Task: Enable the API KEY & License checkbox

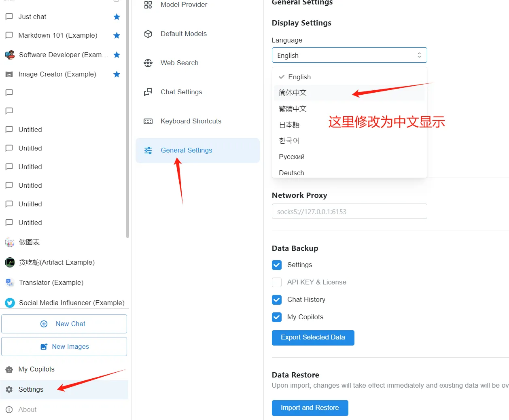Action: (277, 282)
